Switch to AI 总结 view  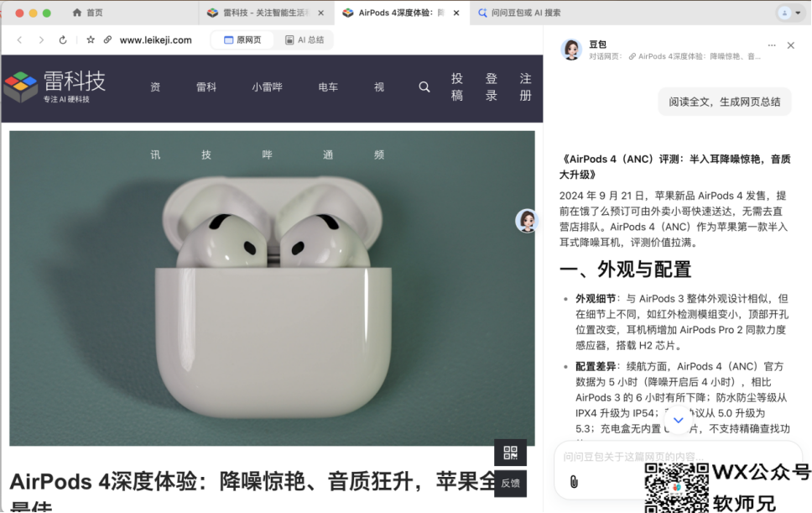point(304,40)
